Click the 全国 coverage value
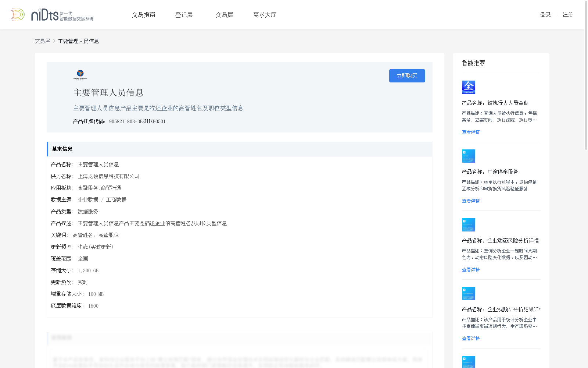588x368 pixels. 83,259
